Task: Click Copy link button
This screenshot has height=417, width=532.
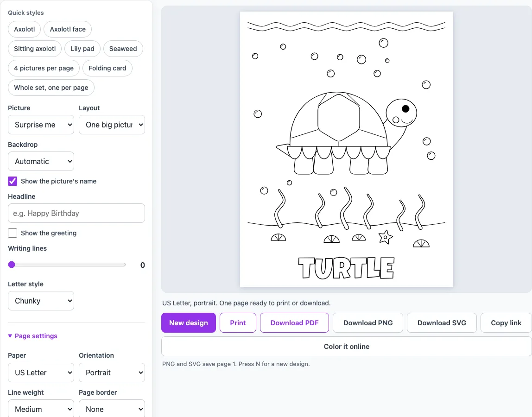Action: pos(506,323)
